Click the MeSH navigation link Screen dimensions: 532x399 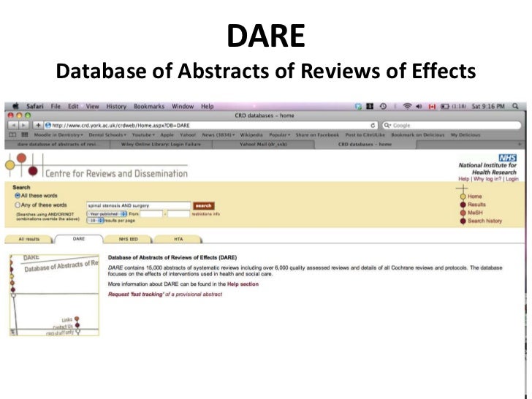(475, 213)
